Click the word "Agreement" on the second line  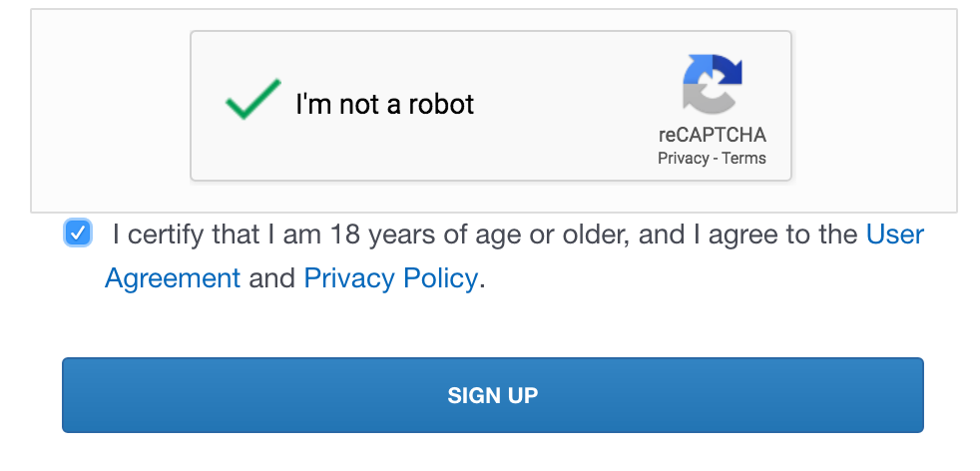173,277
